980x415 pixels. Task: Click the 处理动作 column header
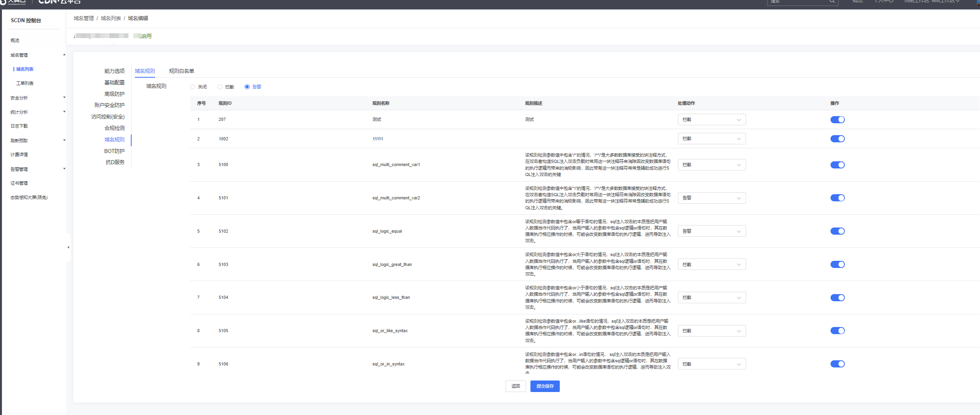pos(686,103)
